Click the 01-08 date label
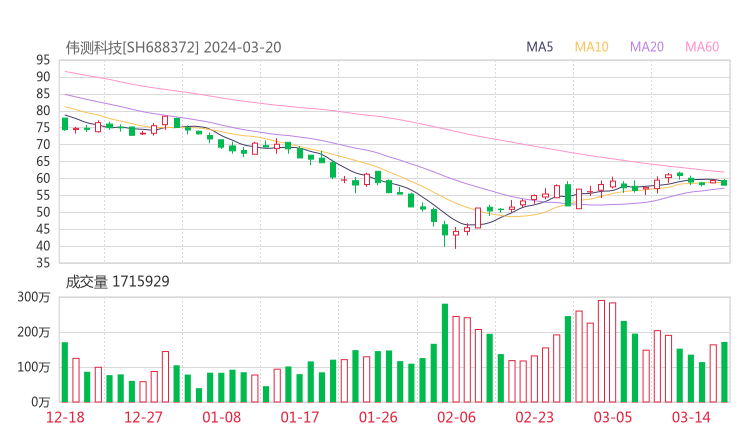The height and width of the screenshot is (440, 740). [x=221, y=417]
